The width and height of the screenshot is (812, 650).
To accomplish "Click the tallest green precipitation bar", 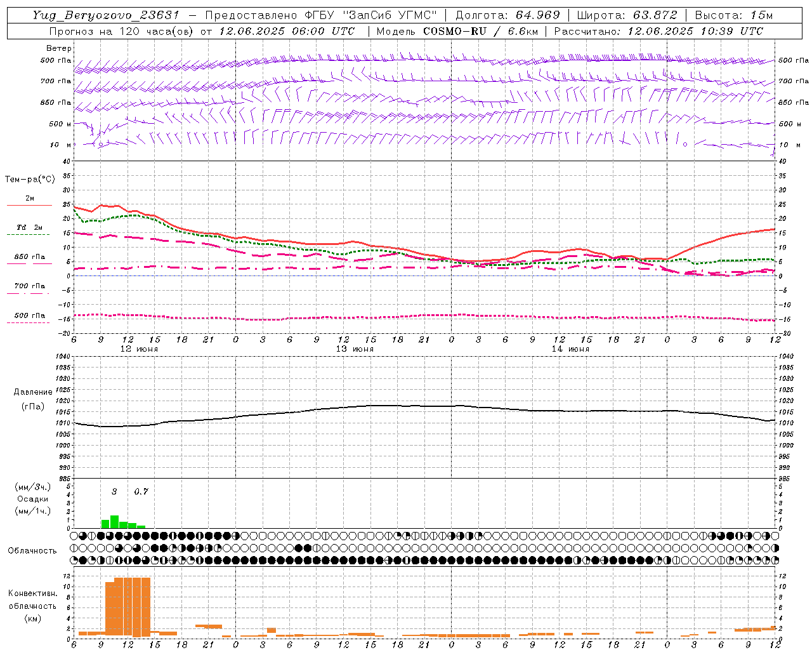I will (115, 522).
